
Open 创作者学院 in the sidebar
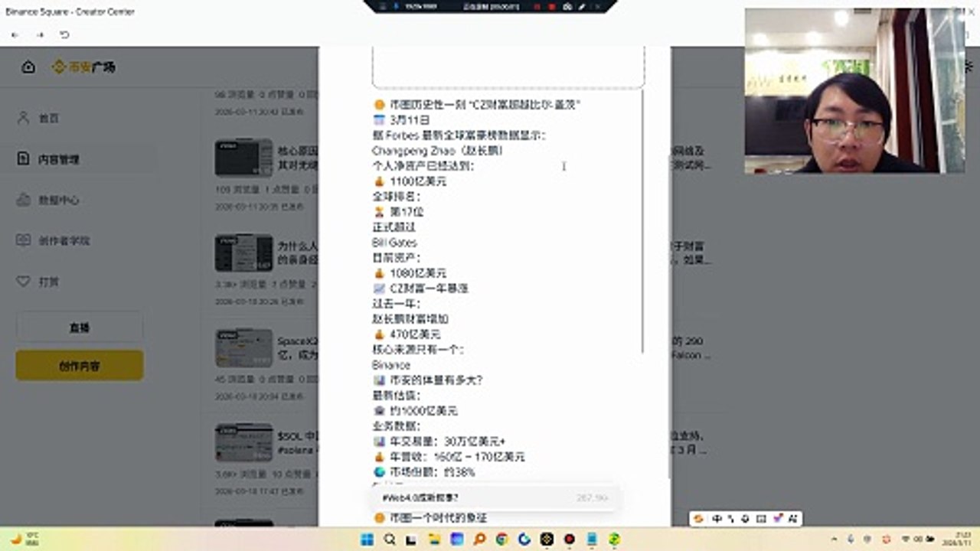64,240
